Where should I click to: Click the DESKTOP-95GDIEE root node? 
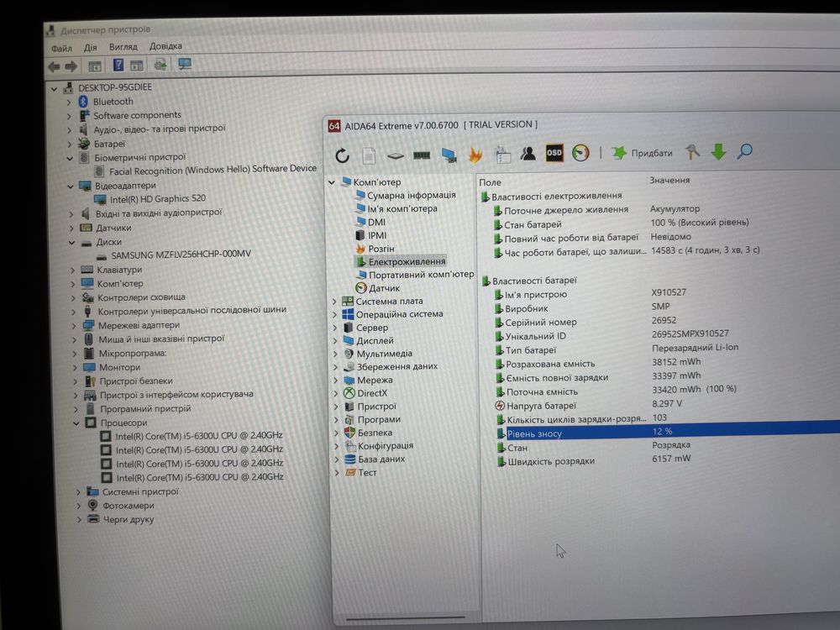click(114, 87)
